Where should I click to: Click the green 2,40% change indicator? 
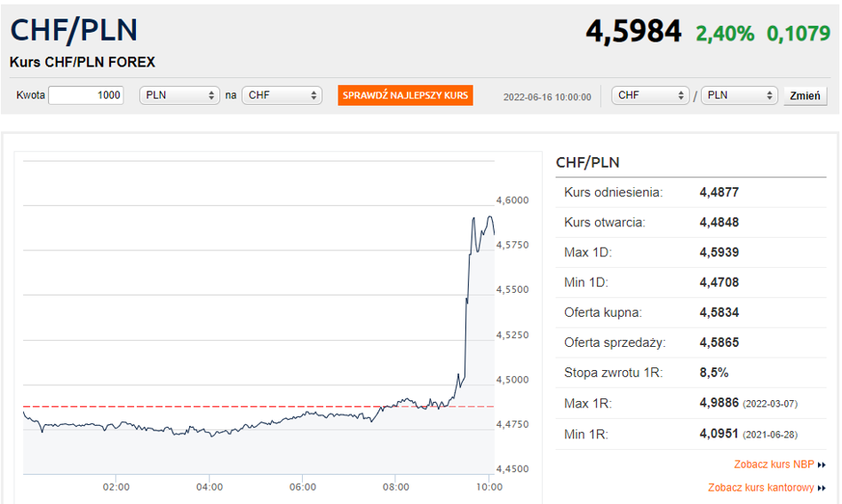click(x=725, y=34)
